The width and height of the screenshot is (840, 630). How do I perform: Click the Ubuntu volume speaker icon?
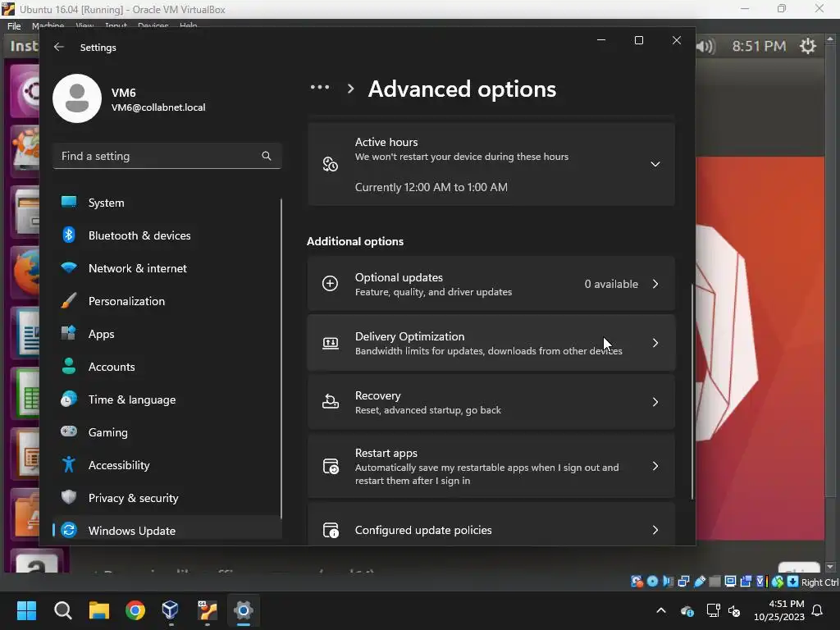[x=706, y=47]
